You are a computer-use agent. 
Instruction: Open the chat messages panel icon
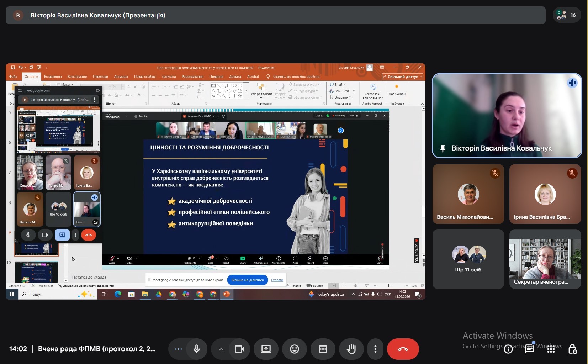tap(530, 349)
